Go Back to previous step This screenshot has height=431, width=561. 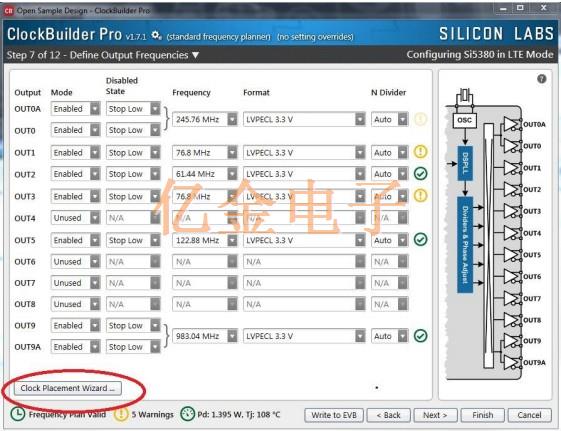click(389, 415)
